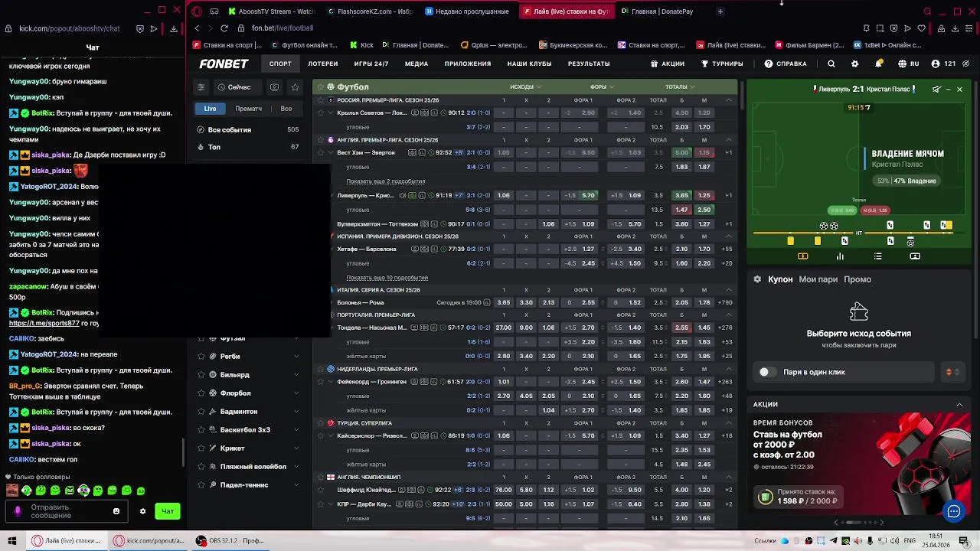Favorite Шеффилд Юнайтед match star
The image size is (980, 551).
tap(321, 490)
